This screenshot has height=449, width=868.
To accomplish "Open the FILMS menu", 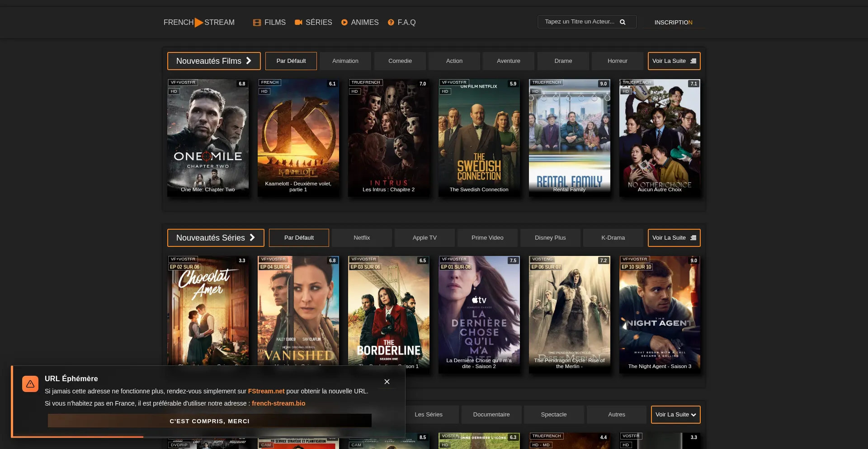I will (269, 22).
